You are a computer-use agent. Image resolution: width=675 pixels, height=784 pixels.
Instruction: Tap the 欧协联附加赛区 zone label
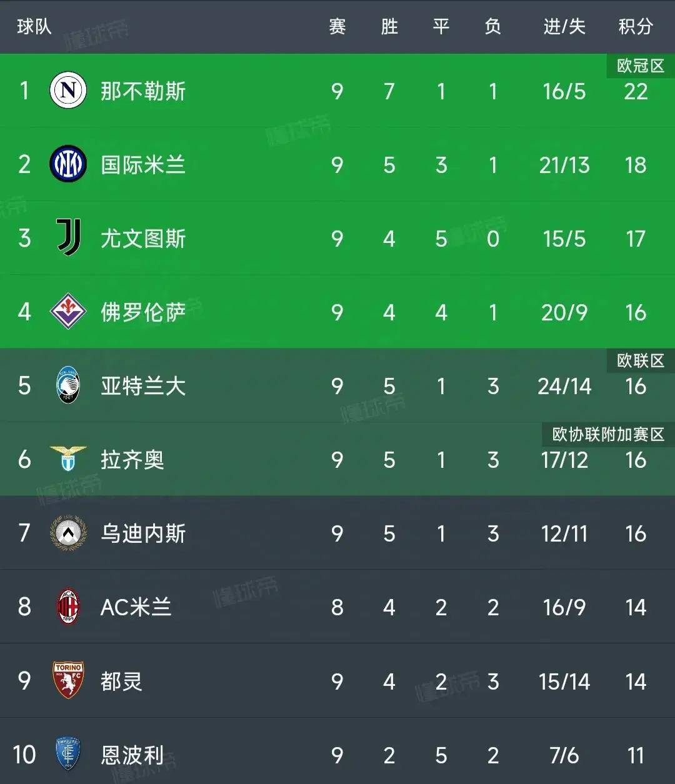(x=607, y=434)
